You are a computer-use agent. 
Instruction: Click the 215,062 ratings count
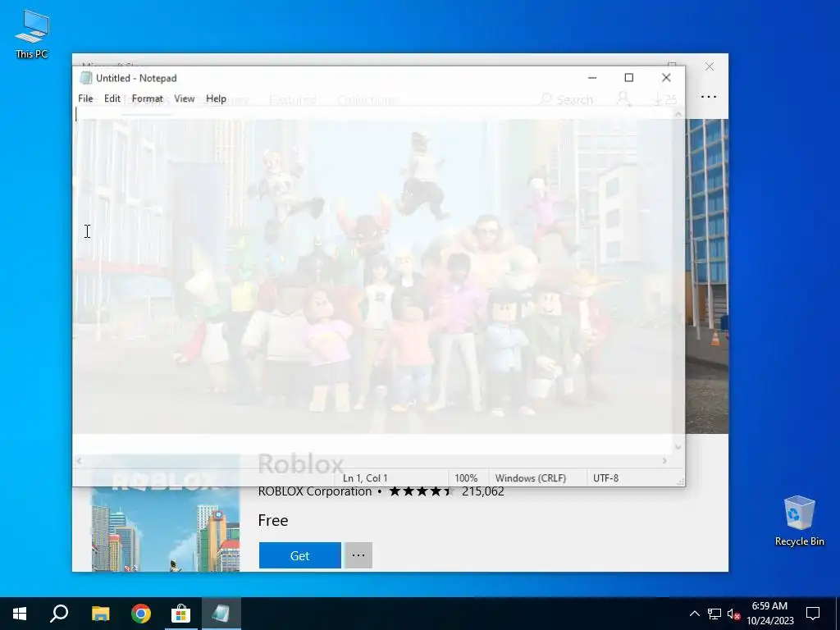tap(482, 491)
